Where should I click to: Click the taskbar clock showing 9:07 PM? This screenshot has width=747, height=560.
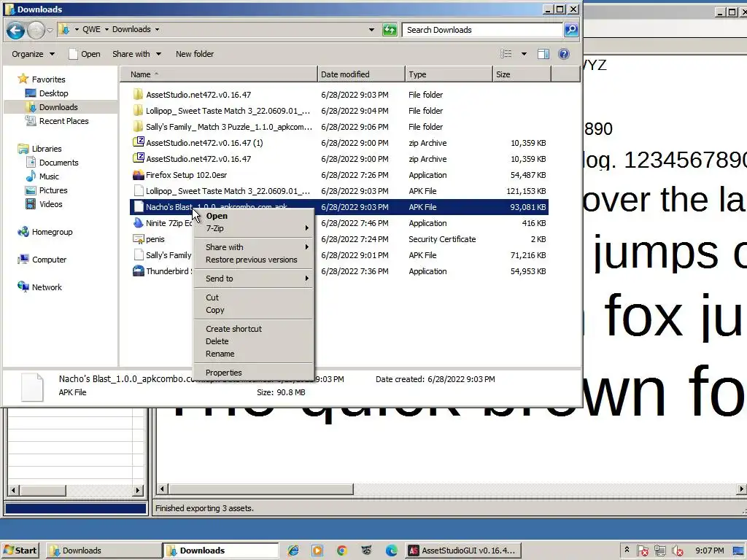[x=709, y=551]
